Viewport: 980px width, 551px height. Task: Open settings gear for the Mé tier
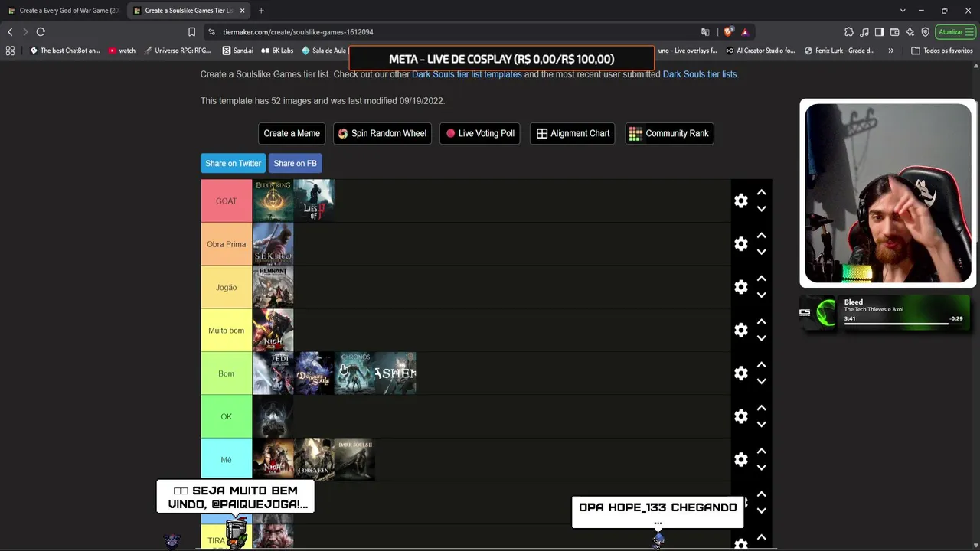740,459
